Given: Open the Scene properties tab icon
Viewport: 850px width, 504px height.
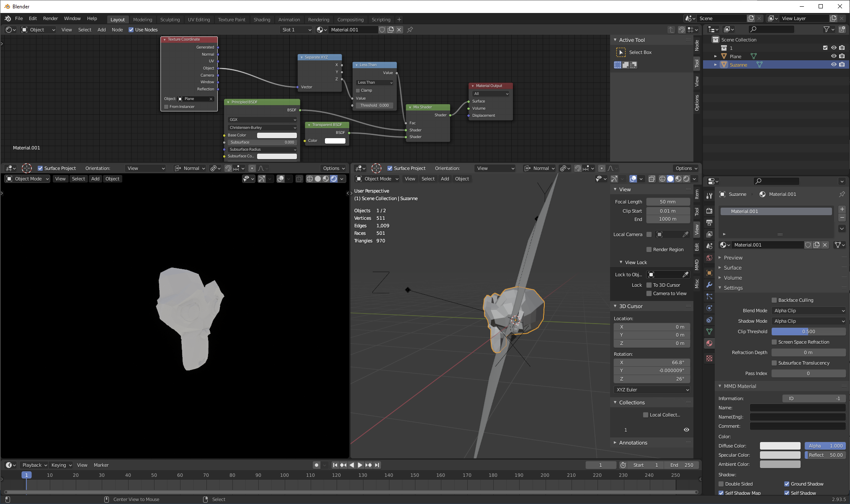Looking at the screenshot, I should point(709,246).
